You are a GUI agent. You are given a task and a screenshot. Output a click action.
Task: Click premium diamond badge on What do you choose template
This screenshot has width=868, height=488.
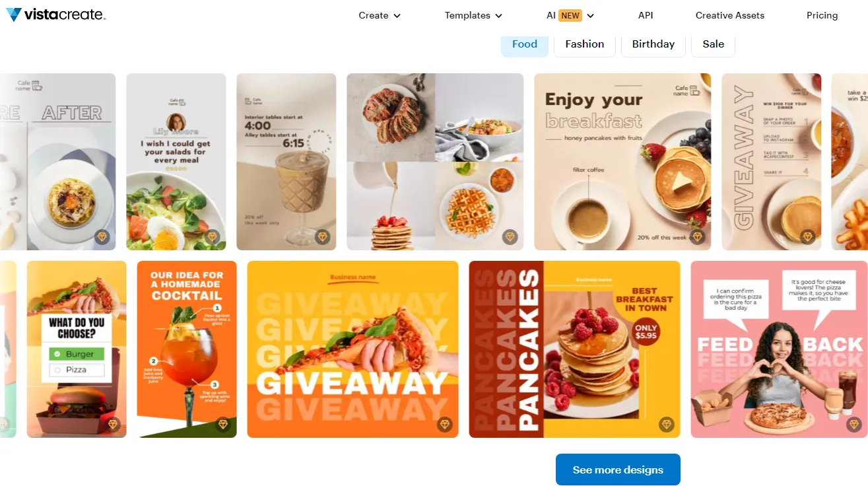pyautogui.click(x=112, y=424)
